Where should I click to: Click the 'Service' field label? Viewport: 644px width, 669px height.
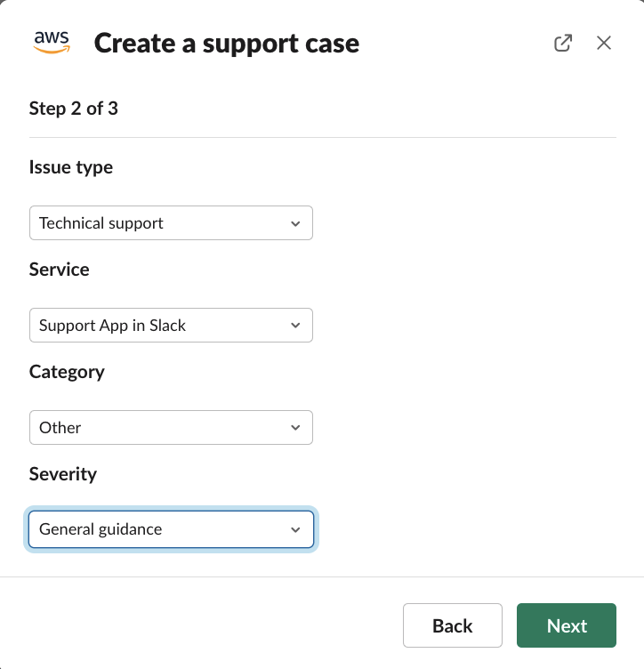pos(60,269)
